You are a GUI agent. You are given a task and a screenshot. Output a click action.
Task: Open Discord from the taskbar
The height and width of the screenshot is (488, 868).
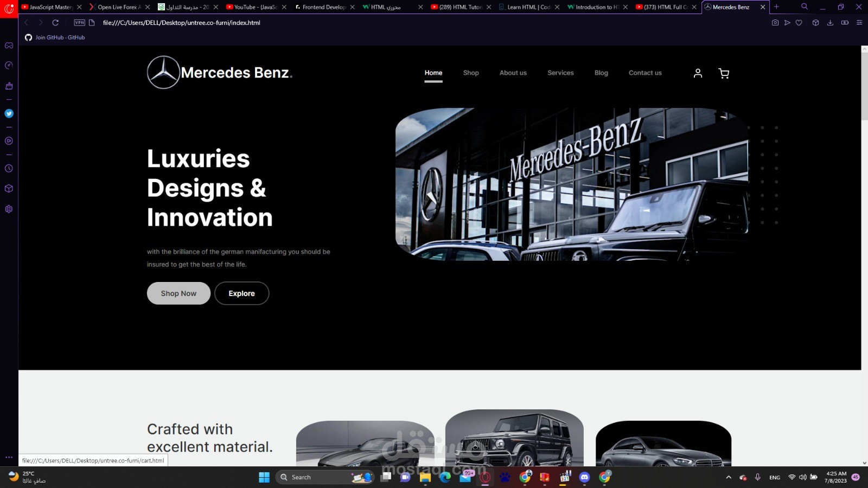584,477
